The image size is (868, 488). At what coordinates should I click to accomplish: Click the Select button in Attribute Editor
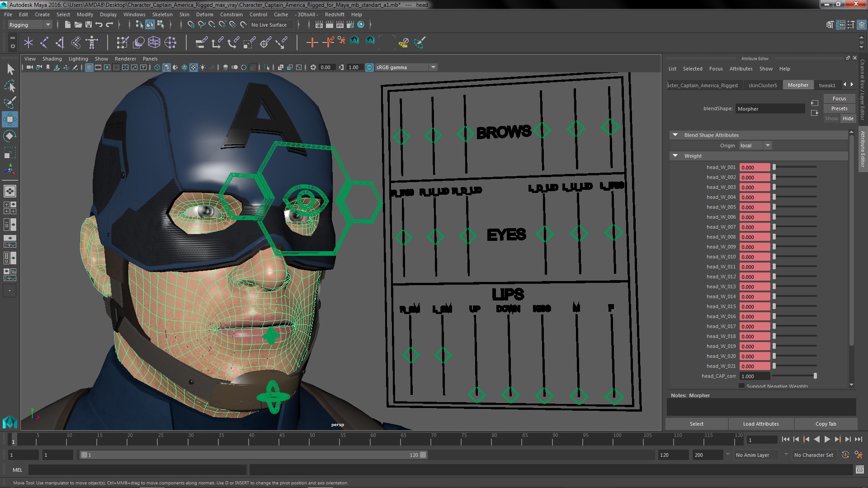696,424
